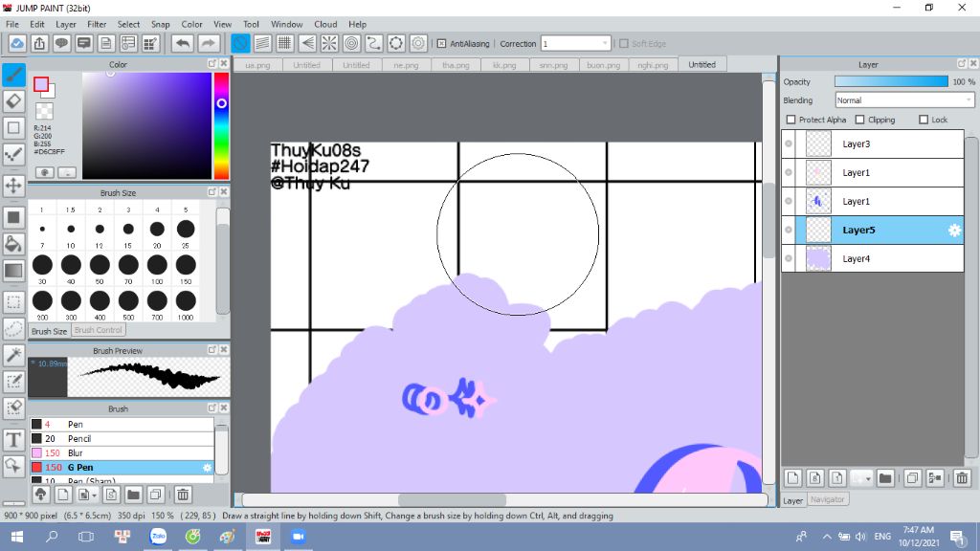Enable Protect Alpha checkbox
980x551 pixels.
pos(791,120)
